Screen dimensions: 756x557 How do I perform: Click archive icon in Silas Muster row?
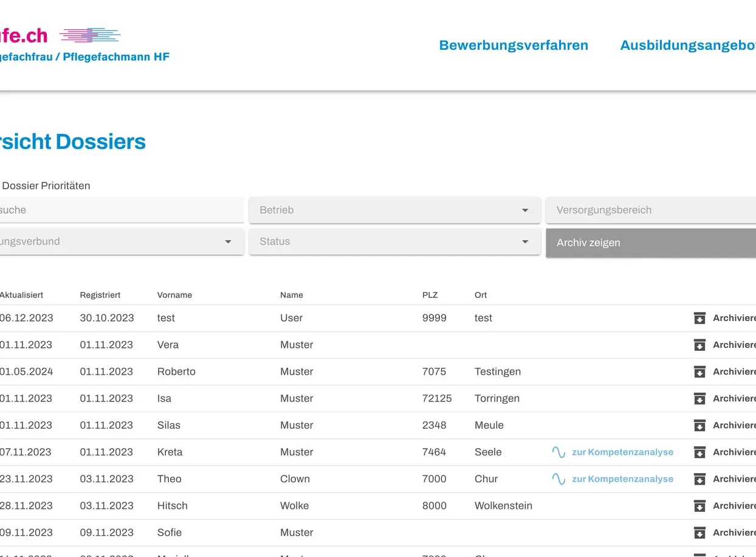coord(699,425)
